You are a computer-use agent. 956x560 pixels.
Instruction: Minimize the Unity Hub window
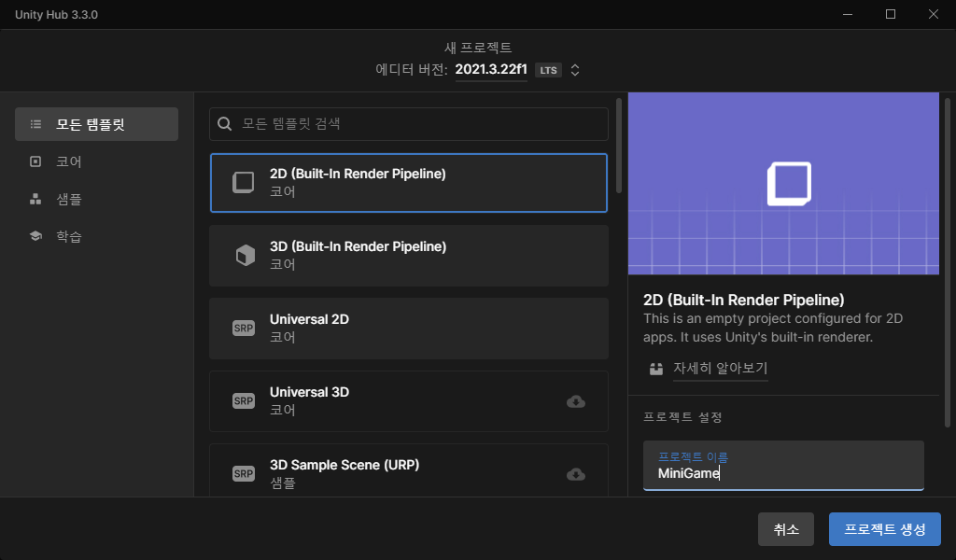[x=848, y=14]
